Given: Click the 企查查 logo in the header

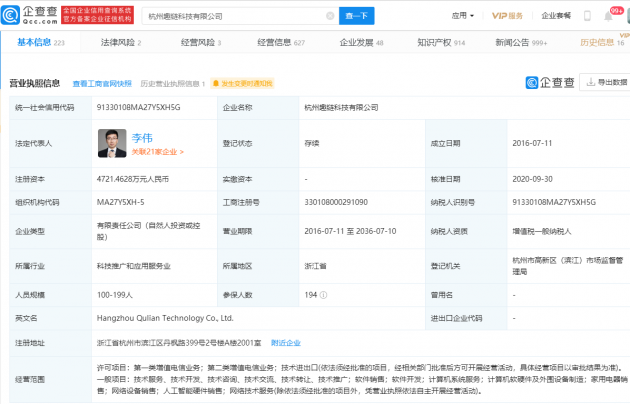Looking at the screenshot, I should click(x=31, y=16).
